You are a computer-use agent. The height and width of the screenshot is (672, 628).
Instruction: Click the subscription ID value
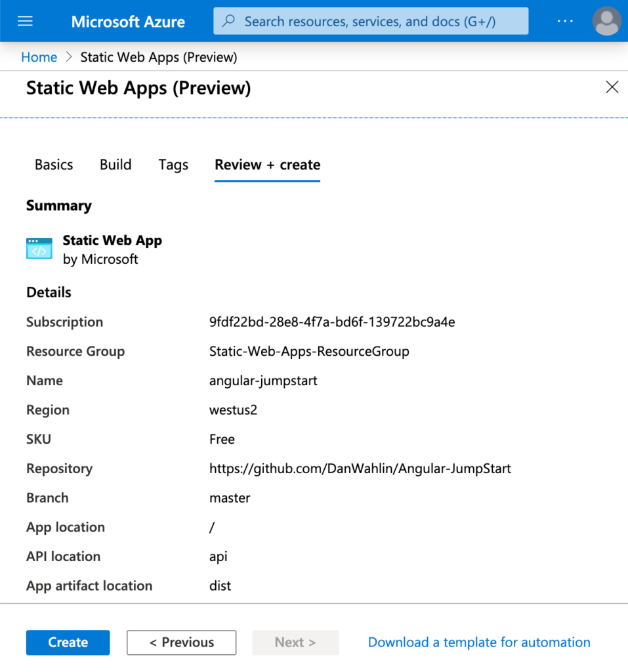(x=332, y=322)
